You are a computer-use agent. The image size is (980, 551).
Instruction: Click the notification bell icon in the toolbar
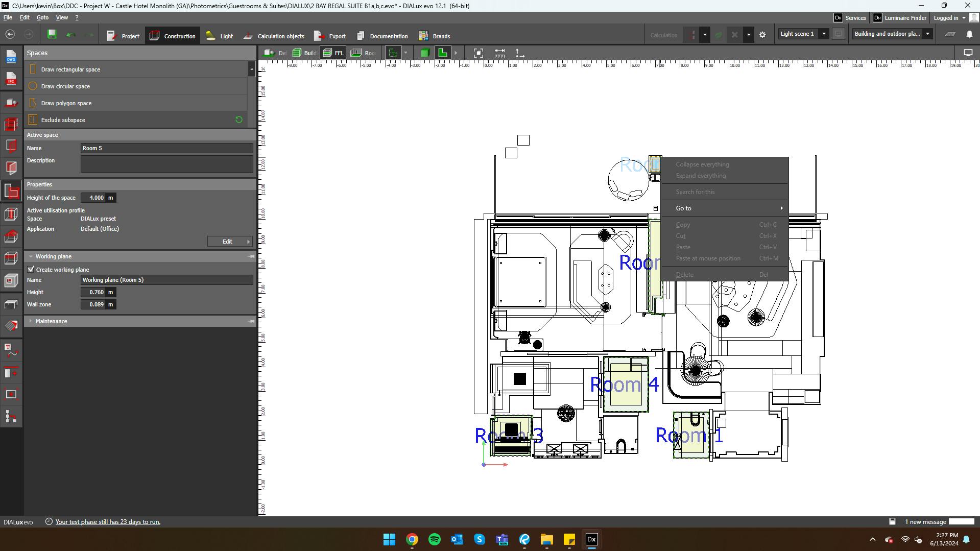click(969, 35)
